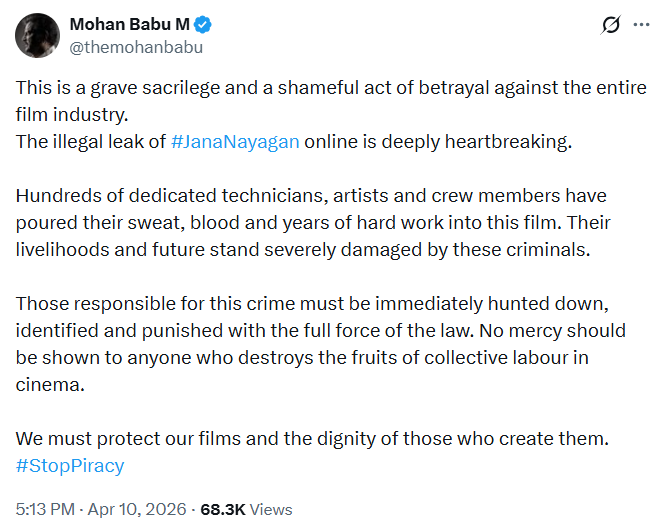Click the 68.3K view count number
This screenshot has height=518, width=662.
[222, 509]
